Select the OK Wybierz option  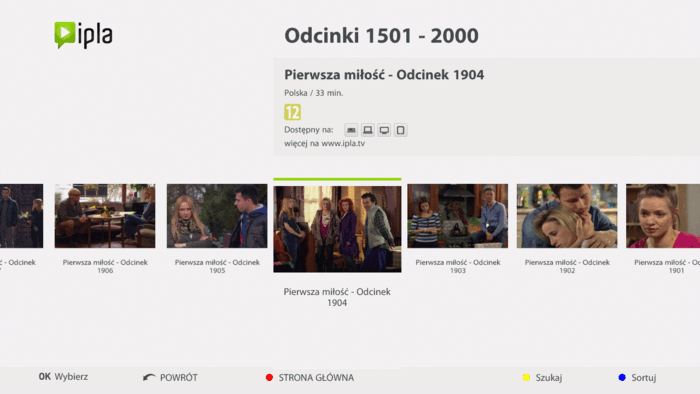(63, 377)
